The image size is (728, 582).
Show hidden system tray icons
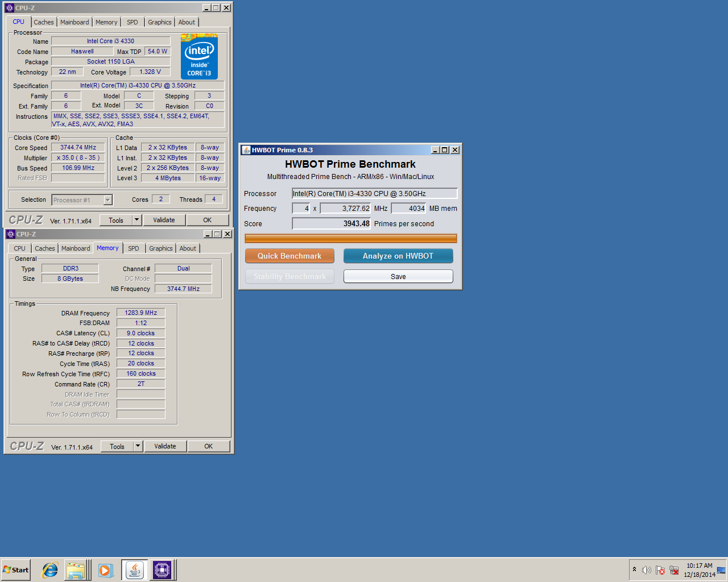click(634, 569)
